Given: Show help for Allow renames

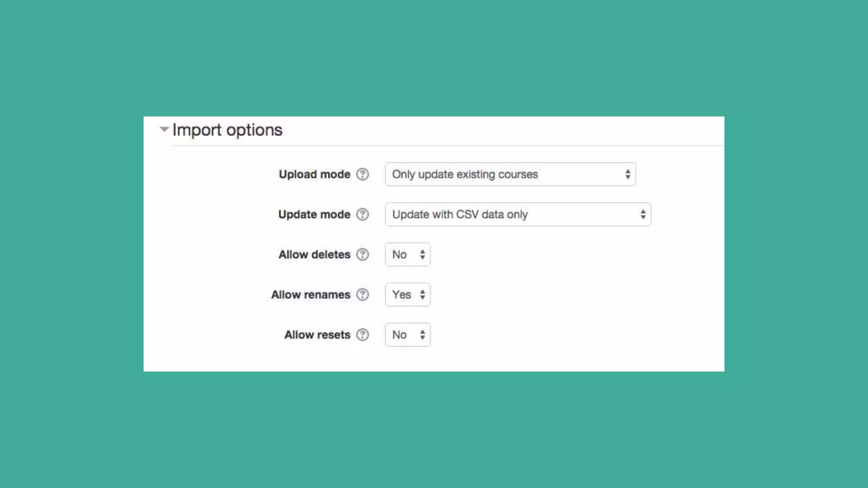Looking at the screenshot, I should [x=362, y=294].
